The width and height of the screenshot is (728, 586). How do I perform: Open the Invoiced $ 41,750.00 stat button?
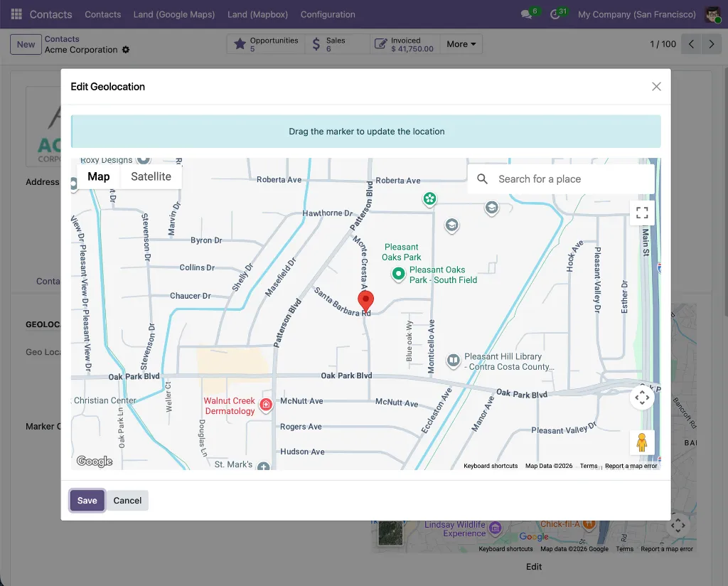405,44
